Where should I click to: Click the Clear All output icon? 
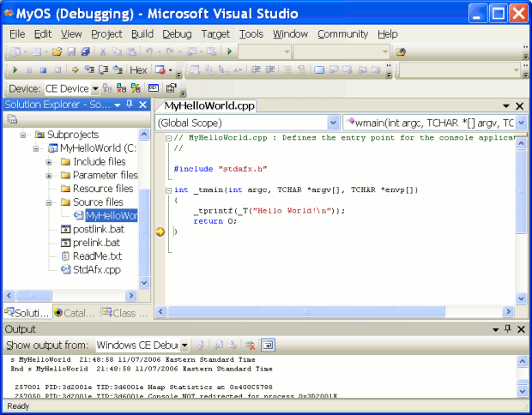251,346
